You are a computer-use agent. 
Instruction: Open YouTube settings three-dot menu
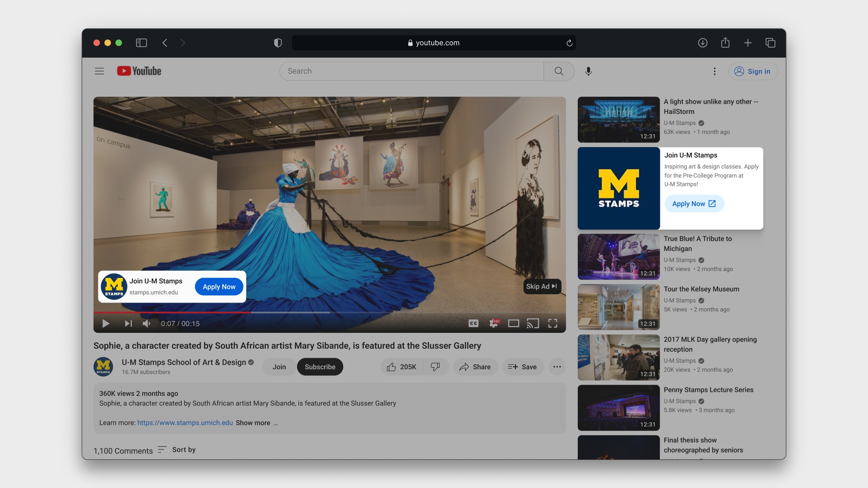[x=714, y=71]
